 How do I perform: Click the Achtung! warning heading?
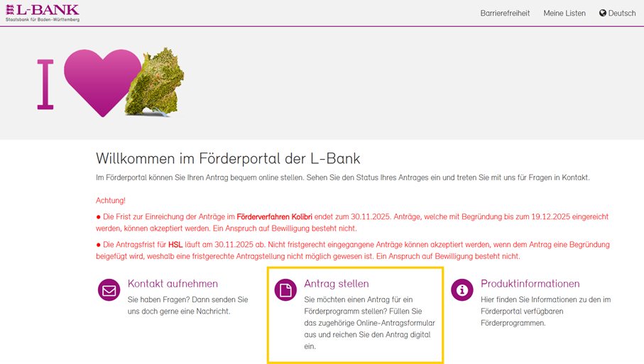(x=111, y=200)
